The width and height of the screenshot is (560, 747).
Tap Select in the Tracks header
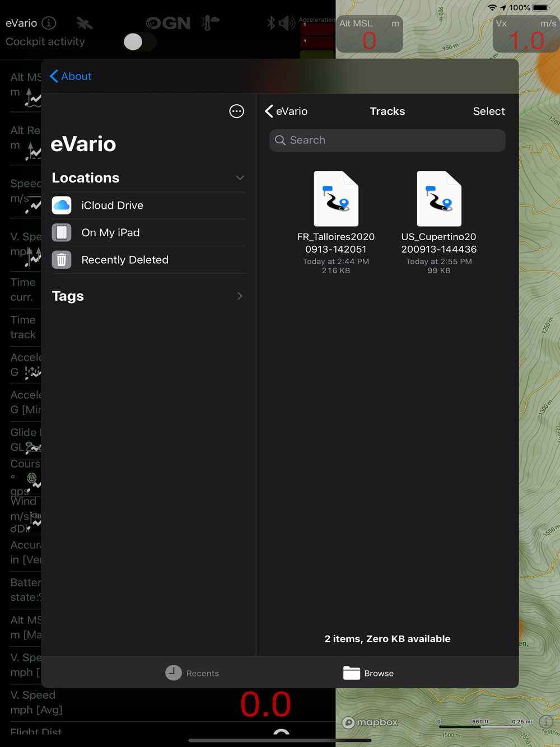tap(489, 111)
